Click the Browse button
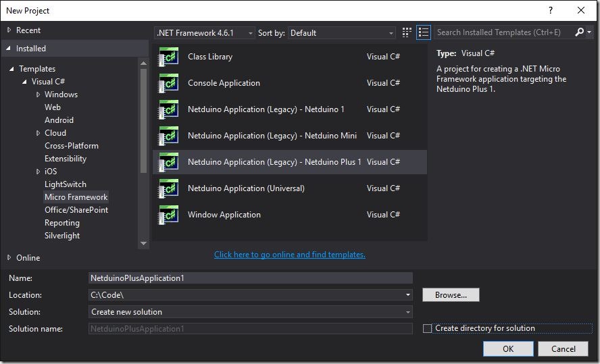 click(x=451, y=295)
